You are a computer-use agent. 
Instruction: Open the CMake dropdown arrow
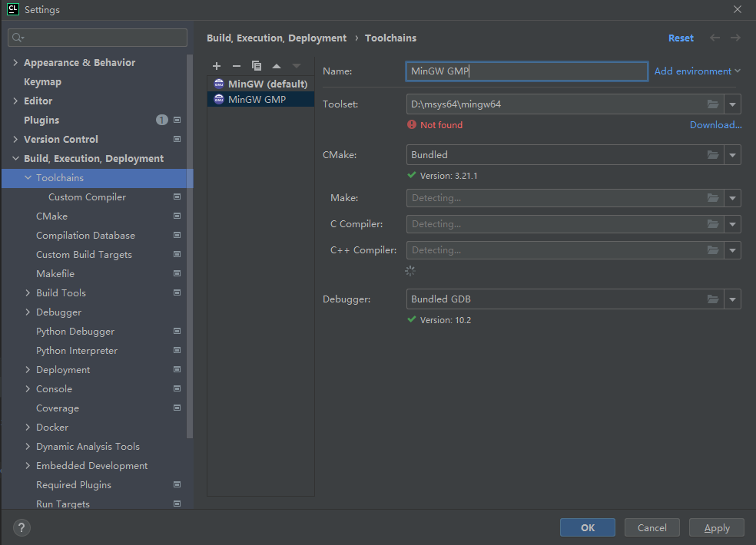(732, 155)
